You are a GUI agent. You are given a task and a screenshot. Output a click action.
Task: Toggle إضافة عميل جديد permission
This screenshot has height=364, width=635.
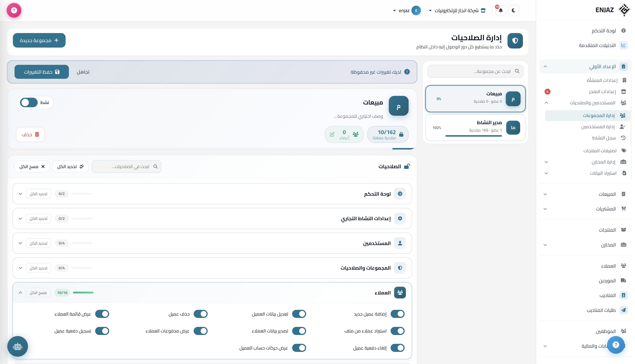(x=397, y=314)
